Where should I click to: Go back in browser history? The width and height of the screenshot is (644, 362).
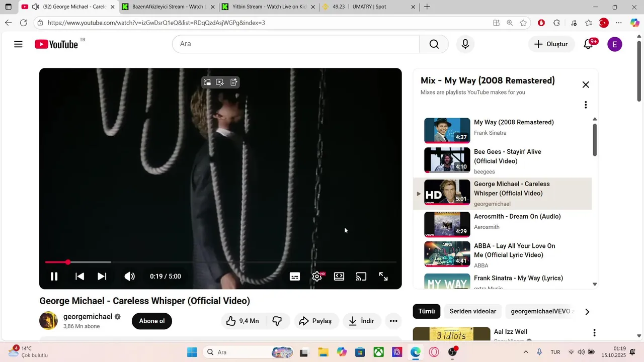click(x=8, y=23)
